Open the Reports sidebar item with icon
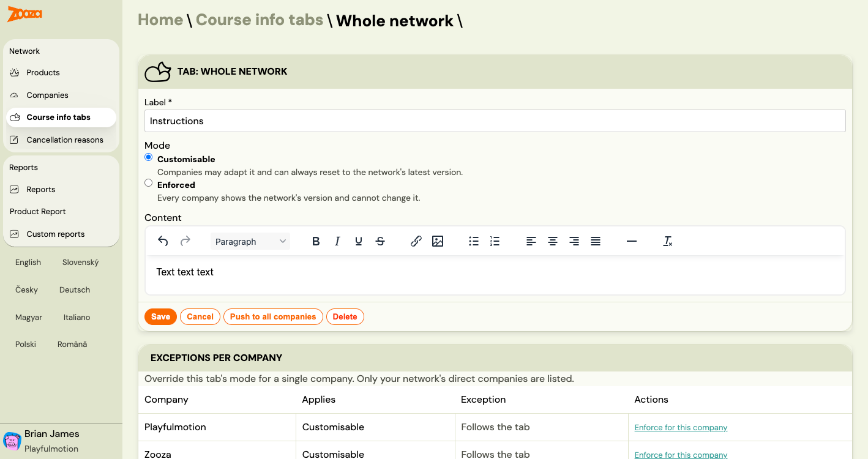 tap(61, 190)
